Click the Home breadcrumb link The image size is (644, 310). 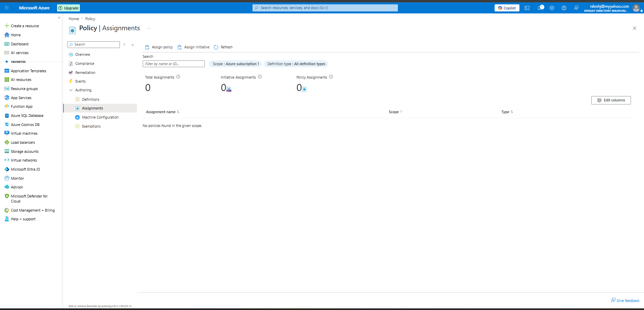tap(74, 19)
